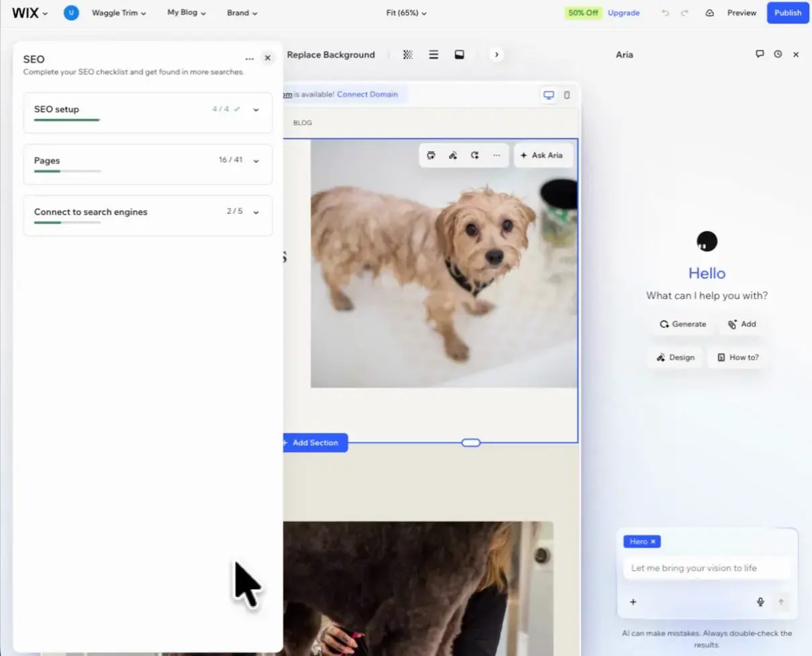
Task: Remove the Hero tag from the prompt
Action: pyautogui.click(x=653, y=541)
